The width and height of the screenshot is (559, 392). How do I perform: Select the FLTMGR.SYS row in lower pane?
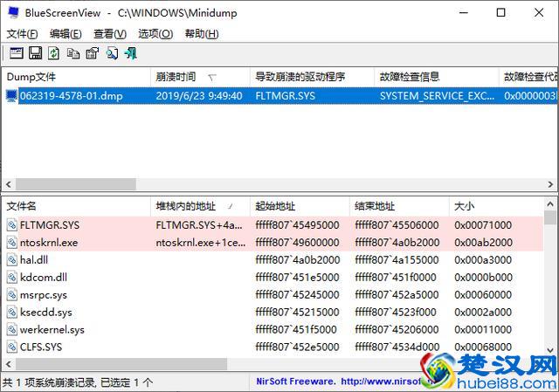[x=273, y=225]
